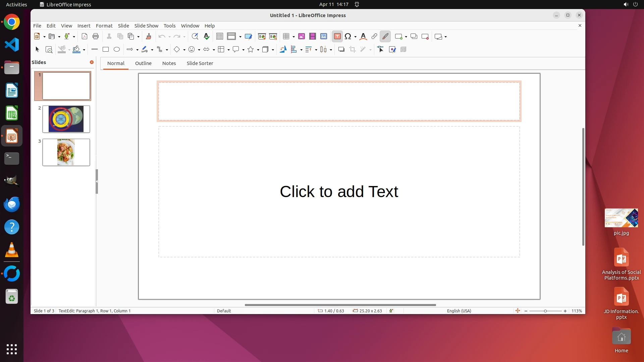Expand the Stars and Banners dropdown

click(x=258, y=50)
